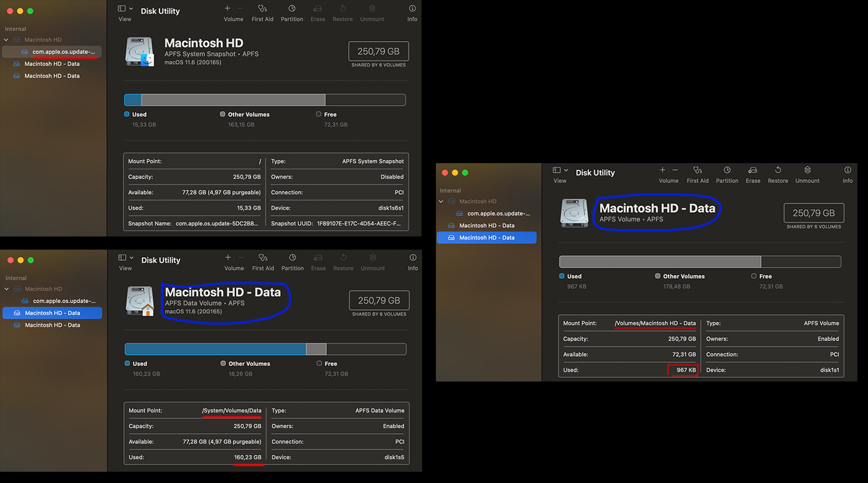Add a volume in the Macintosh HD snapshot window

coord(227,9)
